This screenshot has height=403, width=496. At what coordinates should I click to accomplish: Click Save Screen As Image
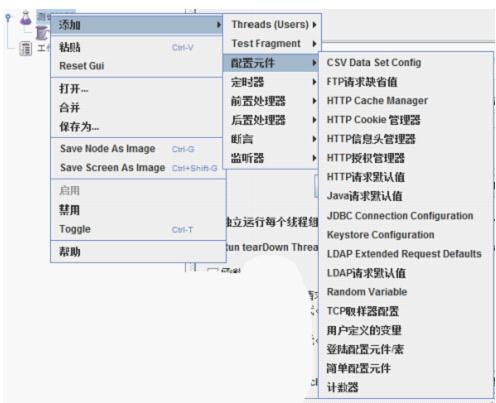[112, 168]
